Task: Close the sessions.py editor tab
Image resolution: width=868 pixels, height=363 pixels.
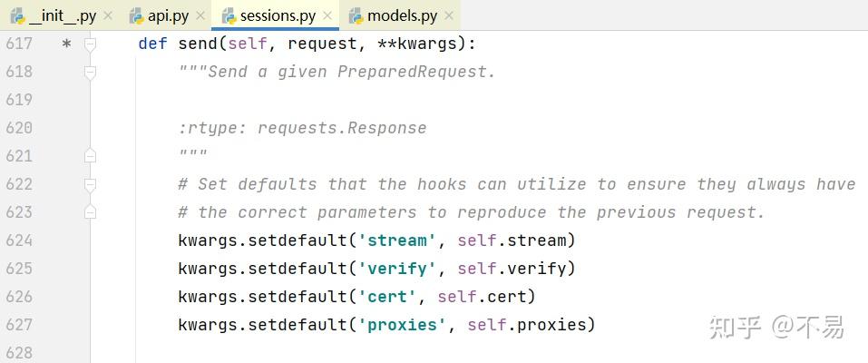Action: pyautogui.click(x=327, y=15)
